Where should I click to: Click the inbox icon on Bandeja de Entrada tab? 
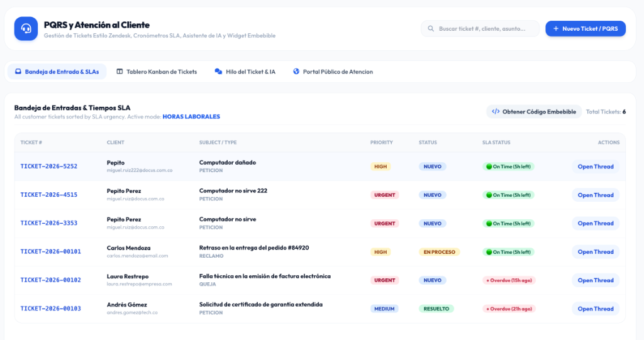pos(18,72)
